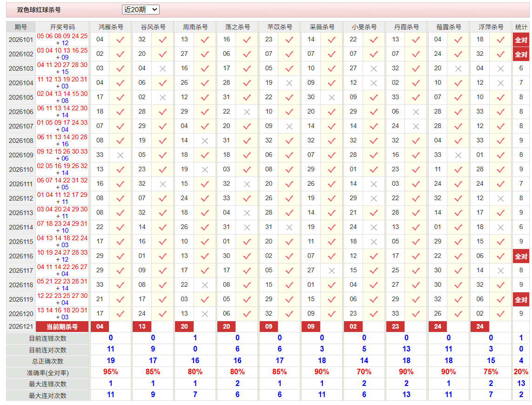Click the period number 2026121

pos(20,327)
